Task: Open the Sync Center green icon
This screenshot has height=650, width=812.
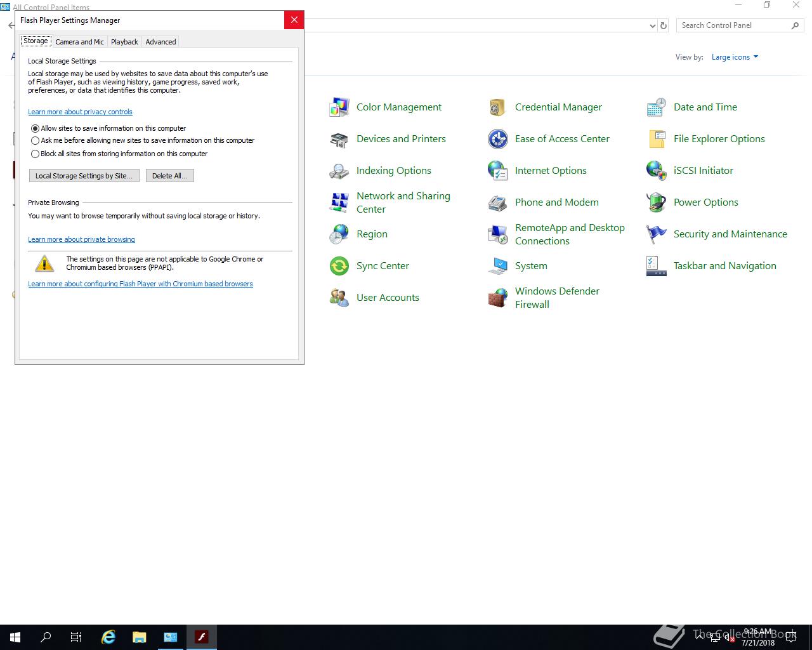Action: 339,266
